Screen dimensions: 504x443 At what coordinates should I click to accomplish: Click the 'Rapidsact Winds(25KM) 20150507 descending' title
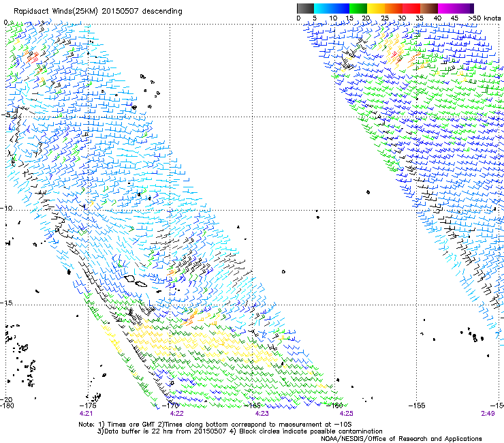click(x=97, y=12)
